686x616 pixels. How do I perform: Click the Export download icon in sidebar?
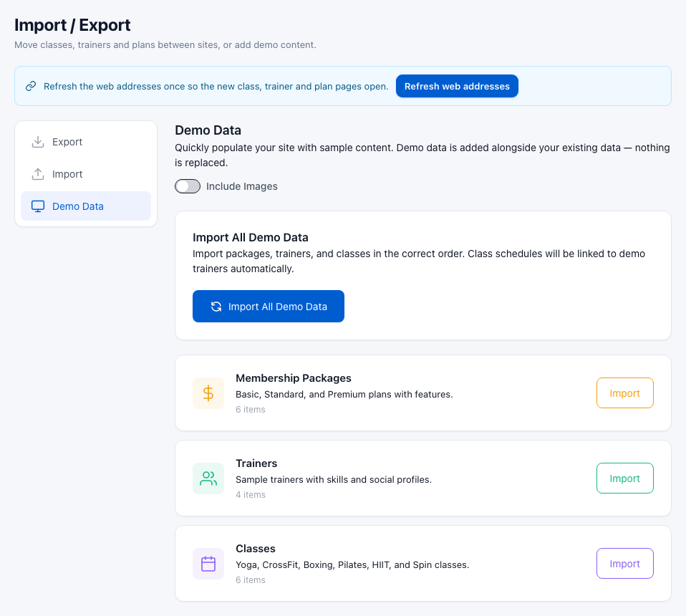pos(38,142)
